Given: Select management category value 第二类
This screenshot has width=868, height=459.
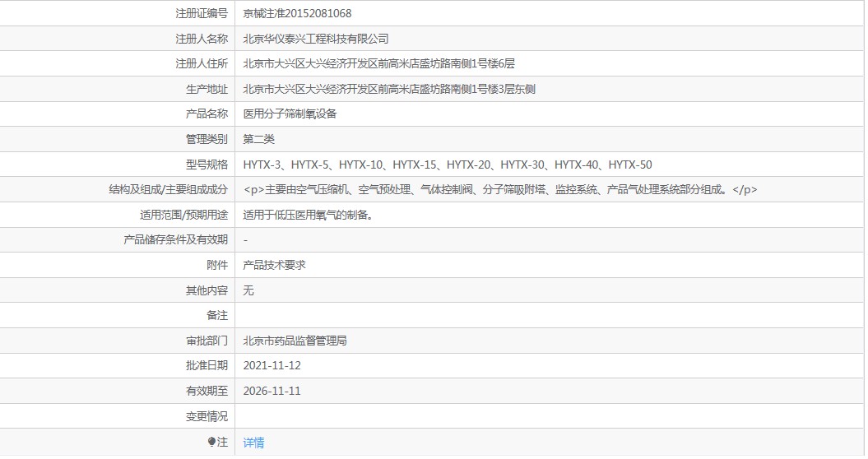Looking at the screenshot, I should (258, 139).
